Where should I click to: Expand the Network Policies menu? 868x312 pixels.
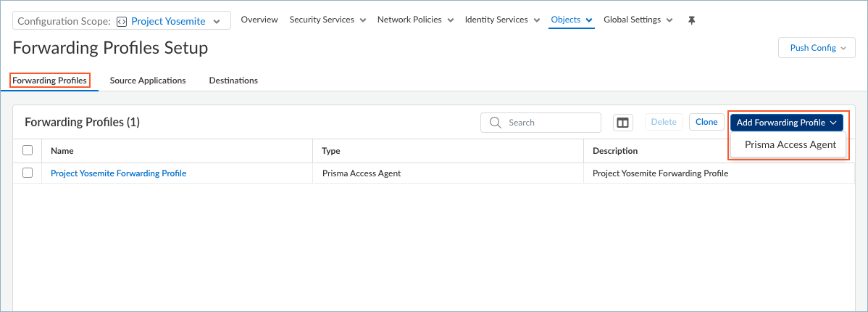tap(415, 20)
